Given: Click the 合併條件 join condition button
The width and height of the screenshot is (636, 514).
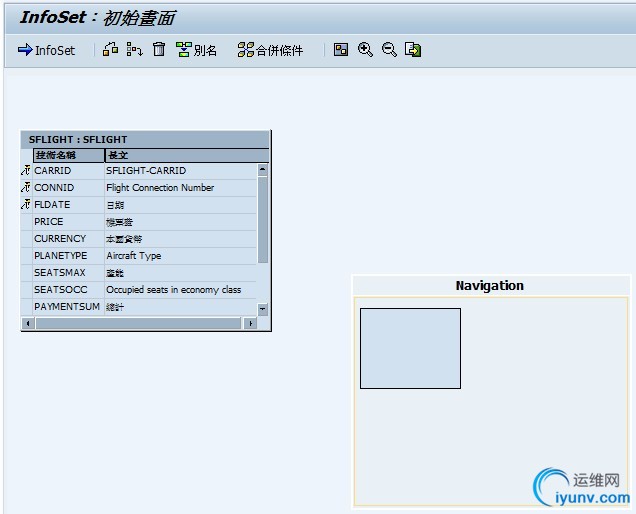Looking at the screenshot, I should tap(270, 50).
